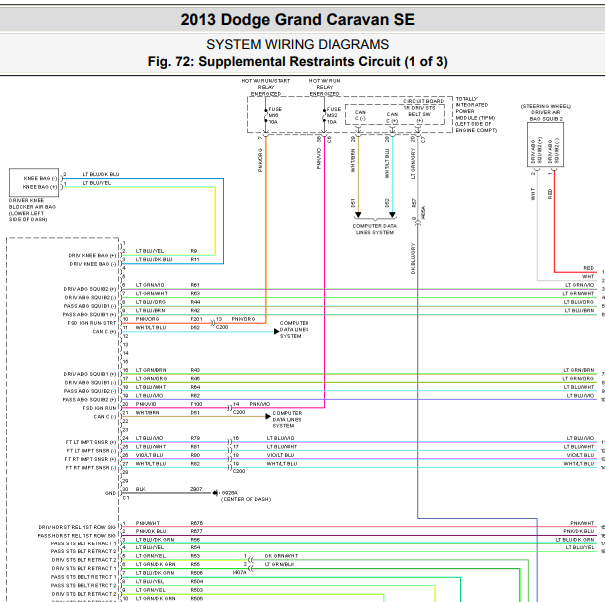Click the "Fig. 72: Supplemental Restraints Circuit" caption
The width and height of the screenshot is (605, 602).
pos(297,62)
